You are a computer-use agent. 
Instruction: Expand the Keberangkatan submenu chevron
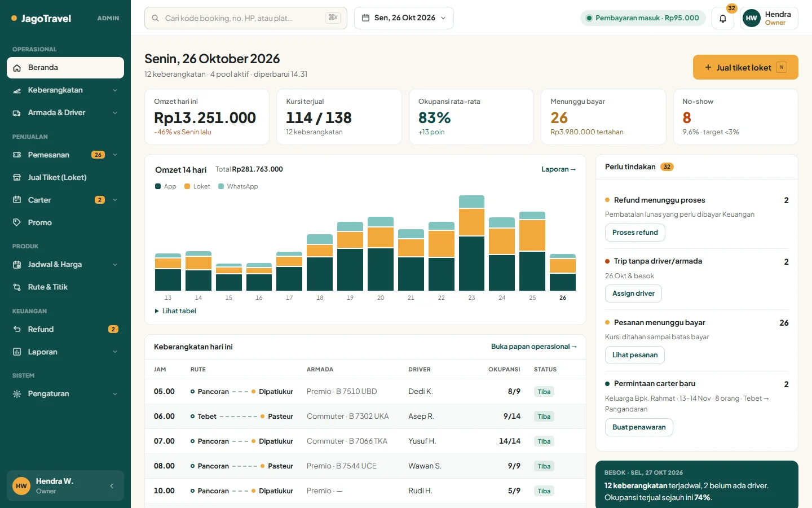coord(115,90)
